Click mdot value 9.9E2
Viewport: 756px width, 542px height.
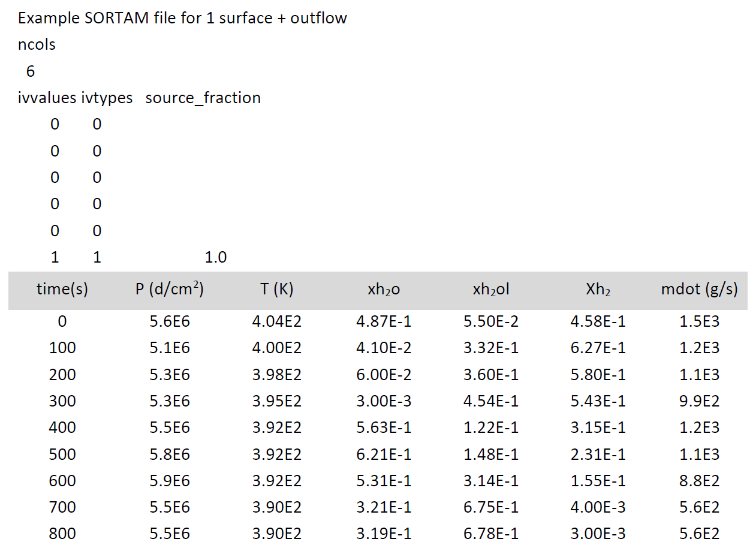pyautogui.click(x=700, y=401)
